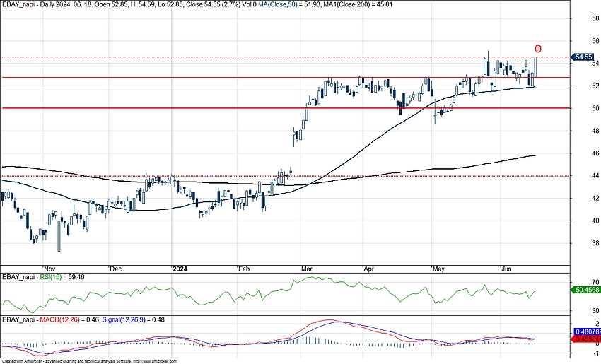Click the 44 price axis label

(x=595, y=175)
